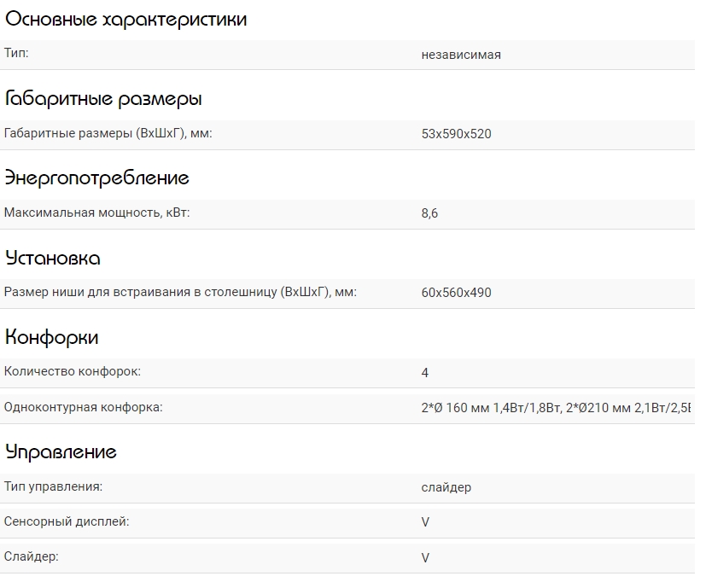
Task: Select the 'слайдер' control type value
Action: 446,487
